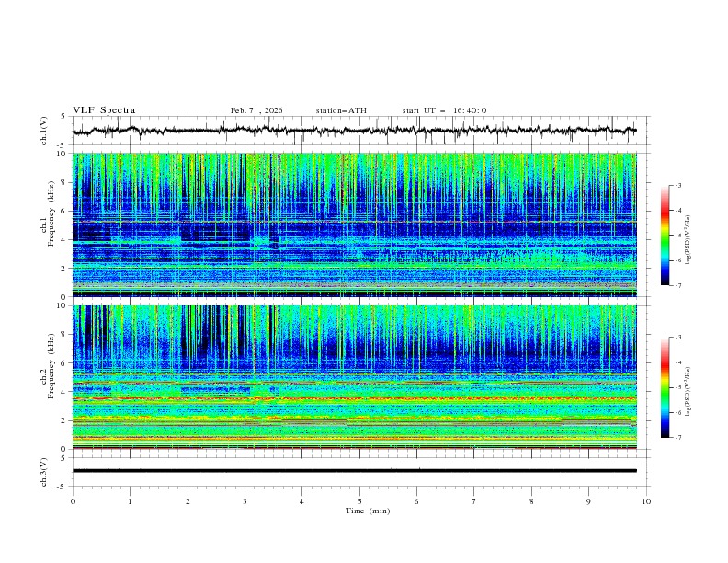Click time axis tick label "10"

coord(646,501)
